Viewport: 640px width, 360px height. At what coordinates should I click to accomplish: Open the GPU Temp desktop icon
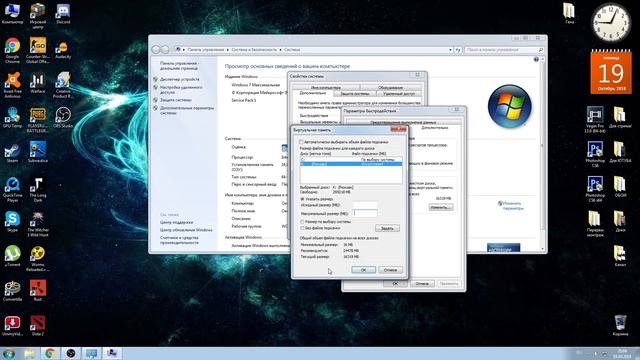(12, 118)
